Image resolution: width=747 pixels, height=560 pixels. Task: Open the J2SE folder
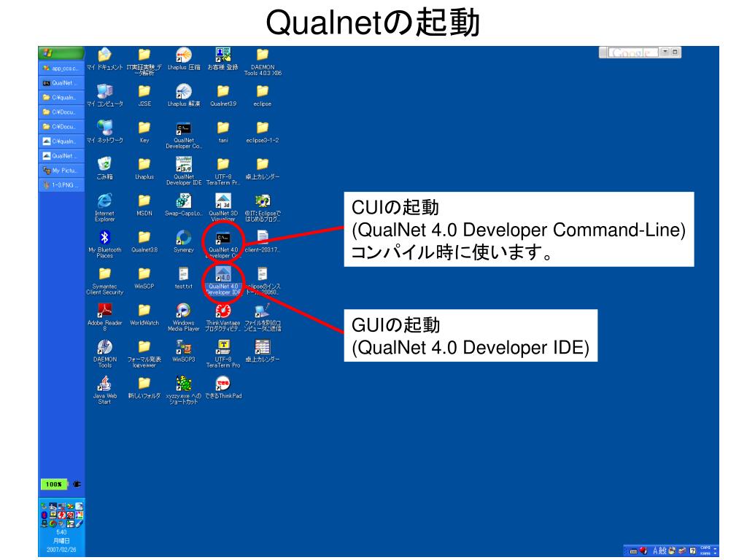pos(144,96)
